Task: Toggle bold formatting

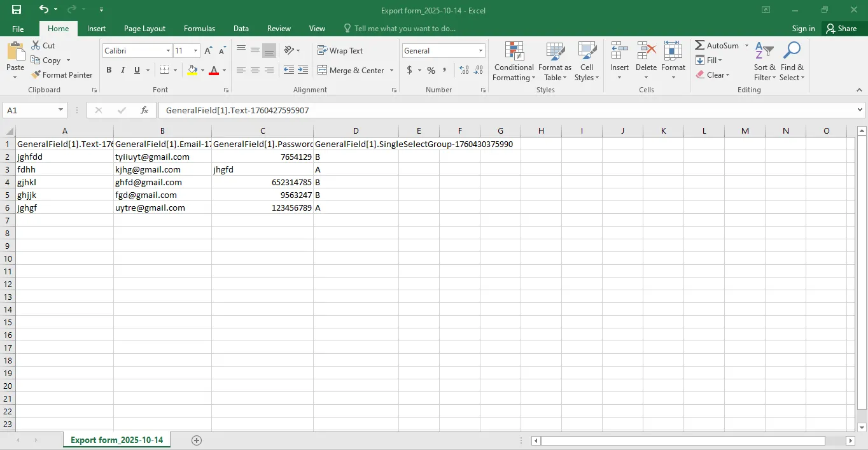Action: (109, 70)
